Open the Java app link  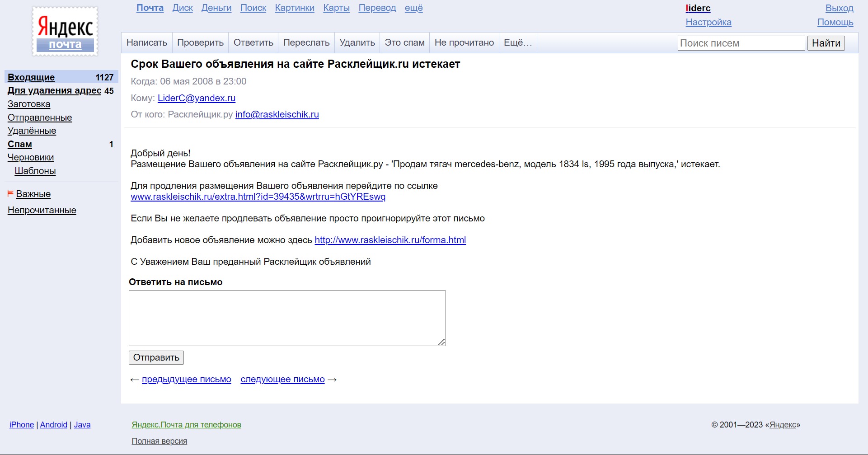82,425
